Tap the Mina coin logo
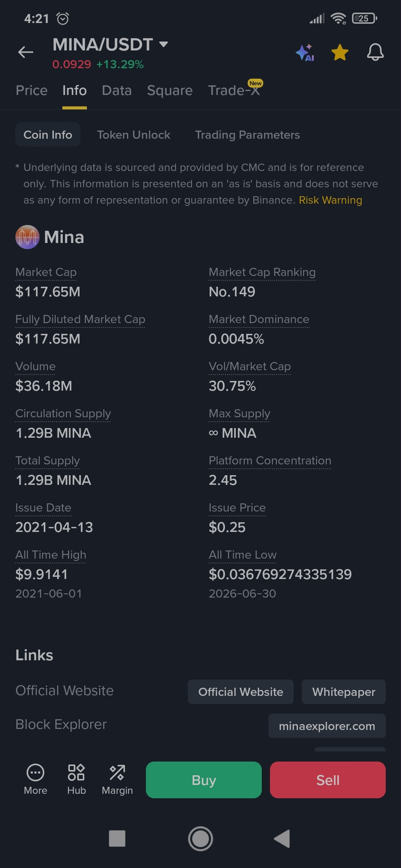 (27, 237)
